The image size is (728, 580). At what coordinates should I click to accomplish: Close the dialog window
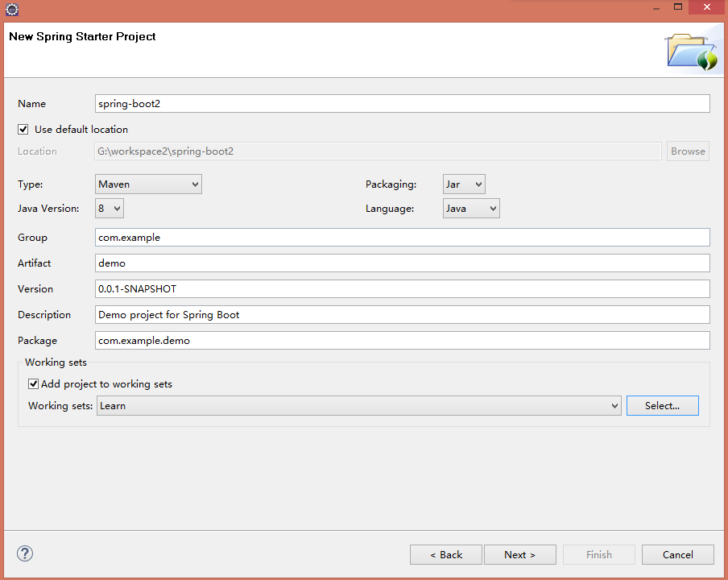(707, 7)
